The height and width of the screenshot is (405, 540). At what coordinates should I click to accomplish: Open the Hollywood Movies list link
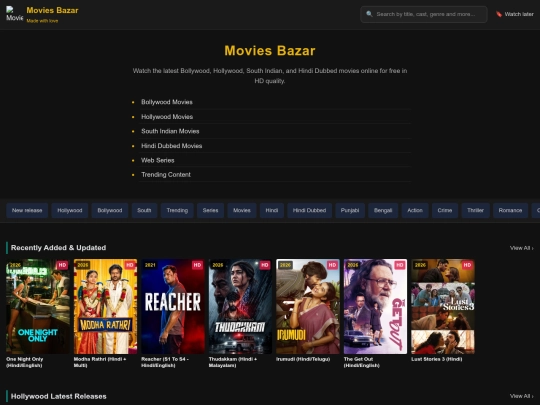tap(167, 117)
